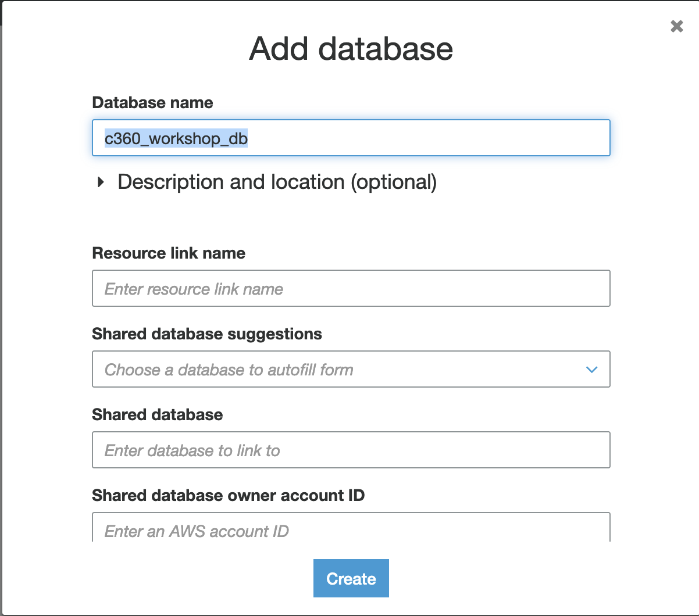Click the 'Add database' dialog heading
Screen dimensions: 699x616
point(351,48)
